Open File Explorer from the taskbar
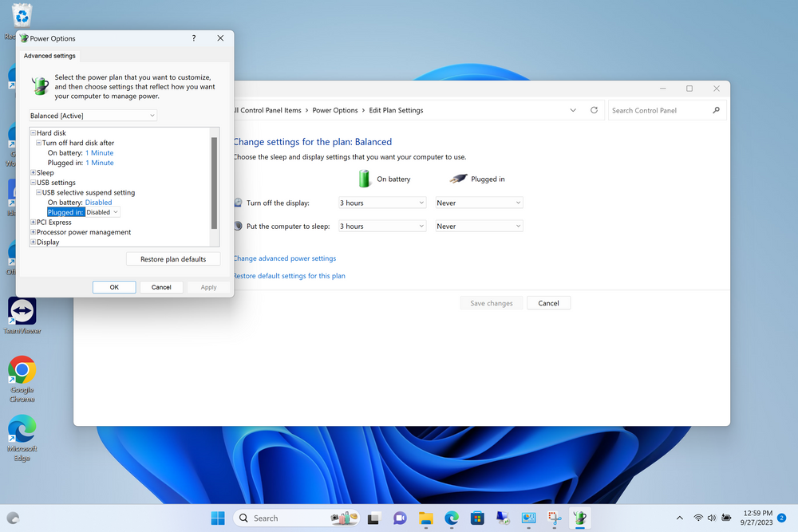This screenshot has width=798, height=532. point(425,518)
